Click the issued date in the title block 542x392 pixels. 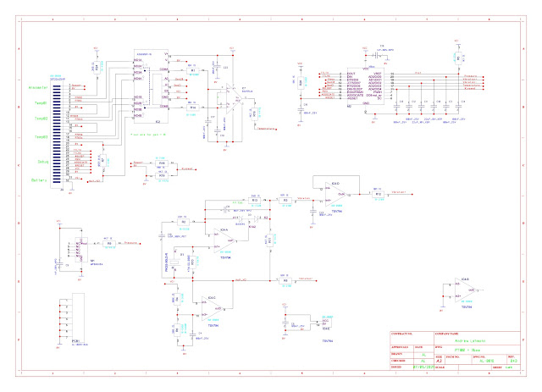tap(423, 367)
